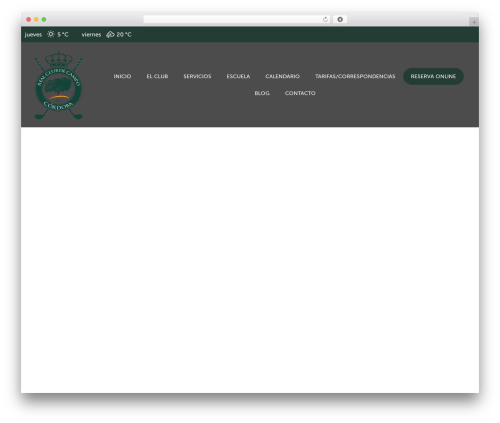Click the Real Club de Campo Córdoba logo
This screenshot has width=500, height=423.
59,85
